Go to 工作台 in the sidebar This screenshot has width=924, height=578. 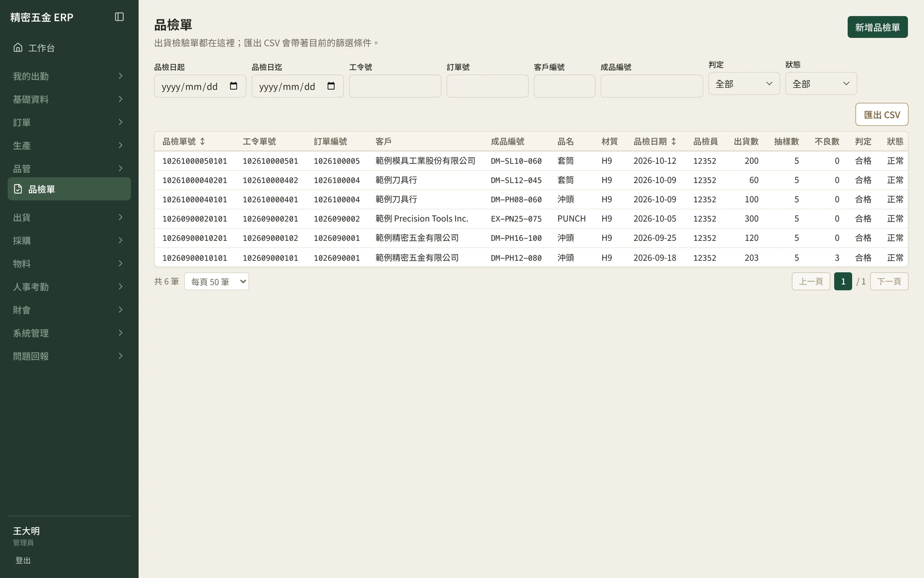(x=69, y=48)
